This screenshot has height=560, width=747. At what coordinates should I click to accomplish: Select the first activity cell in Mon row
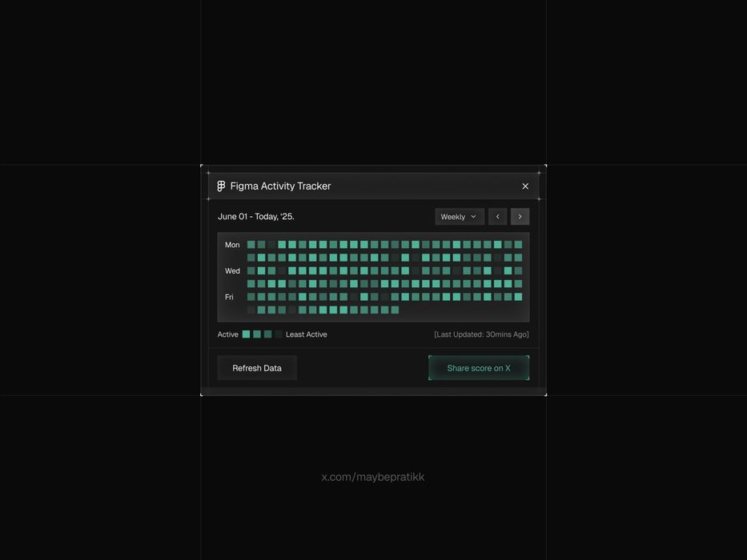point(251,245)
